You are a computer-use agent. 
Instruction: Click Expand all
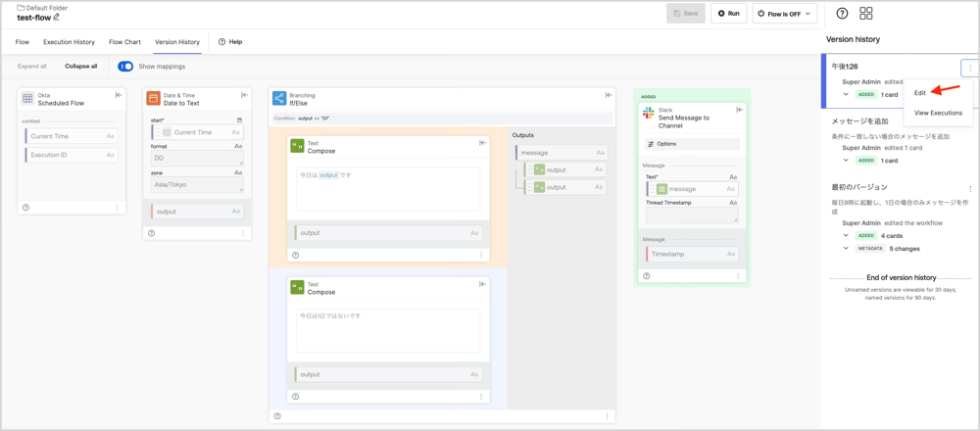(x=32, y=67)
